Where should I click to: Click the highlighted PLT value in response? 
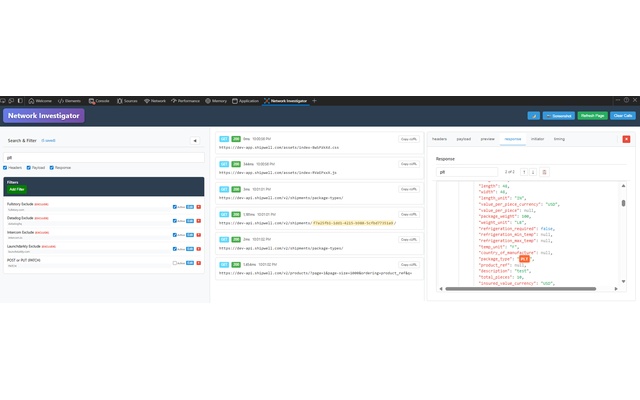coord(524,259)
